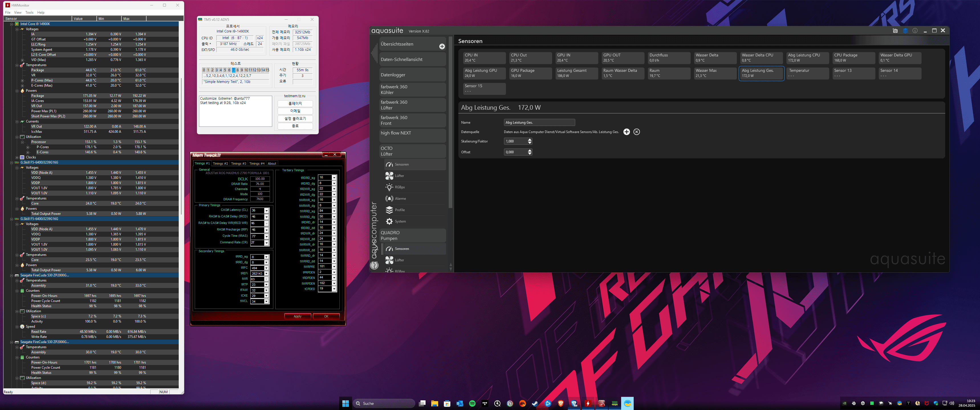
Task: Add a new page with Übersichtsseiten plus icon
Action: click(442, 46)
